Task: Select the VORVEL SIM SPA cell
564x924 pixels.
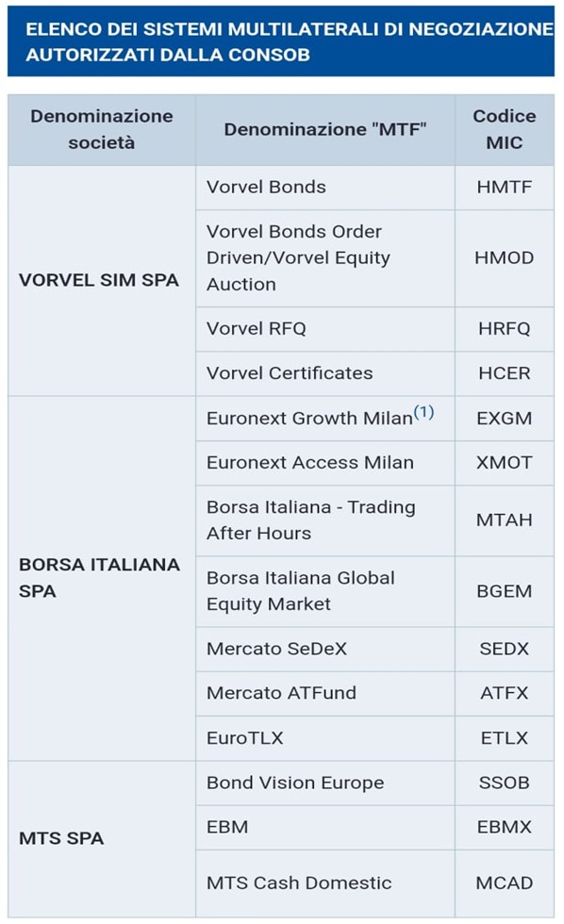Action: pyautogui.click(x=101, y=281)
